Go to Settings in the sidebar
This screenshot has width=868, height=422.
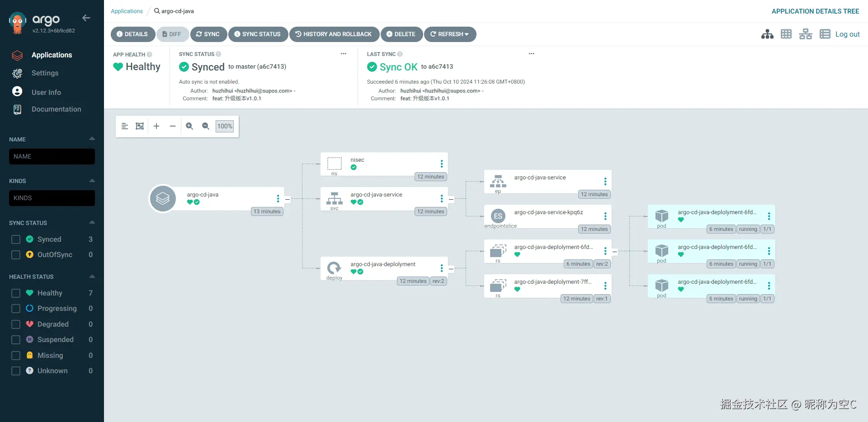(45, 73)
